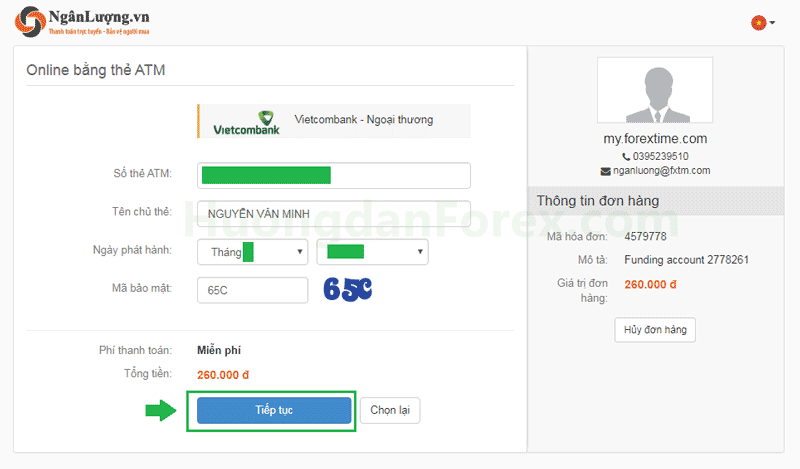Open the language flag dropdown
This screenshot has width=800, height=469.
point(763,22)
